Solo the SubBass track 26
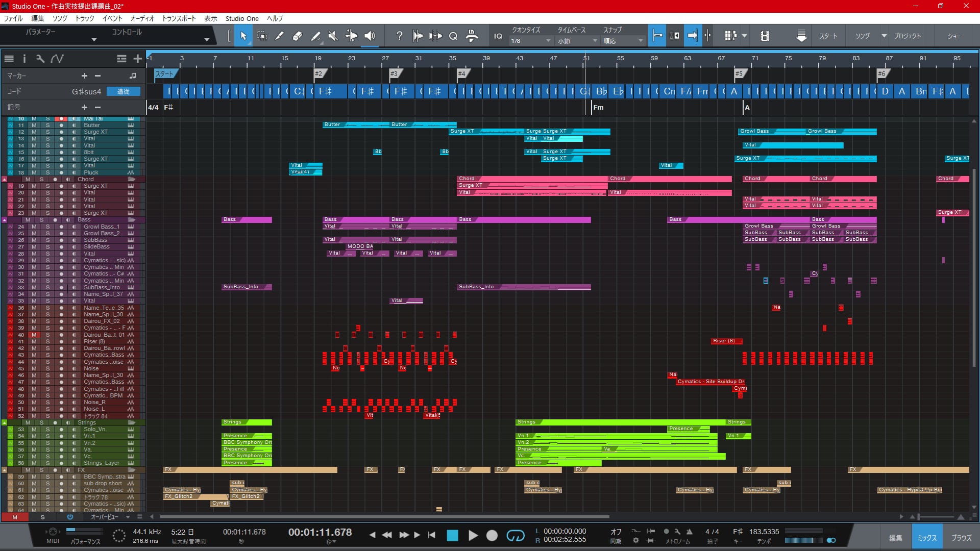The width and height of the screenshot is (980, 551). click(x=47, y=240)
